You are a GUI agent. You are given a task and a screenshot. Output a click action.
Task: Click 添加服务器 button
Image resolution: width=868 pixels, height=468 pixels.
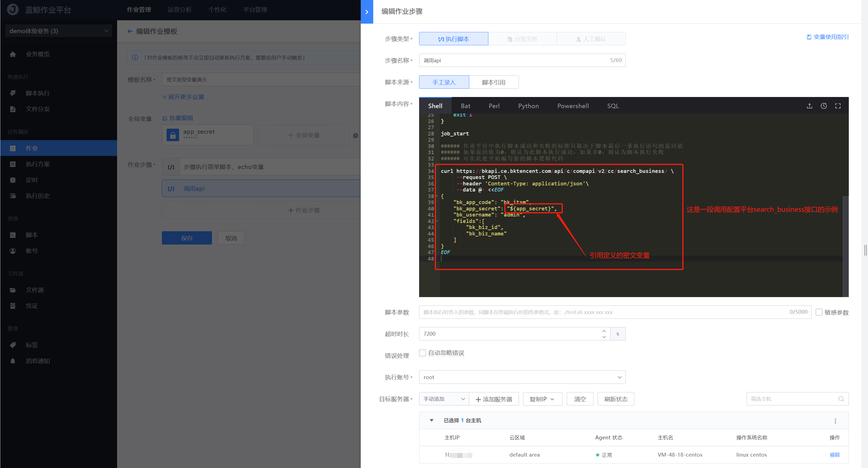[494, 399]
